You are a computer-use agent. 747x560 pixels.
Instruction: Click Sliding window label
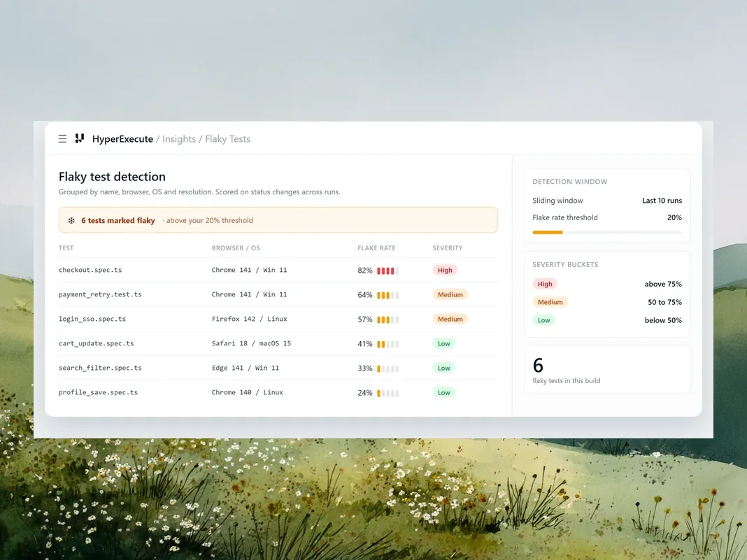tap(558, 201)
